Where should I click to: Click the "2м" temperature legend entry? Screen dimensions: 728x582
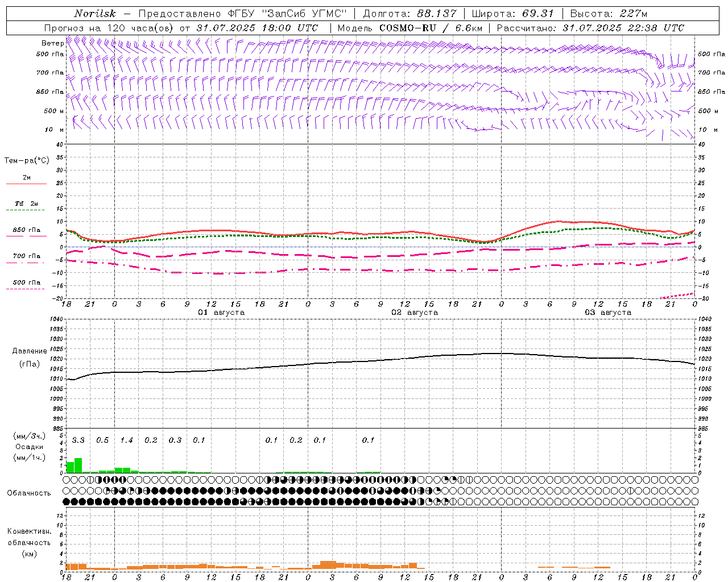point(27,177)
